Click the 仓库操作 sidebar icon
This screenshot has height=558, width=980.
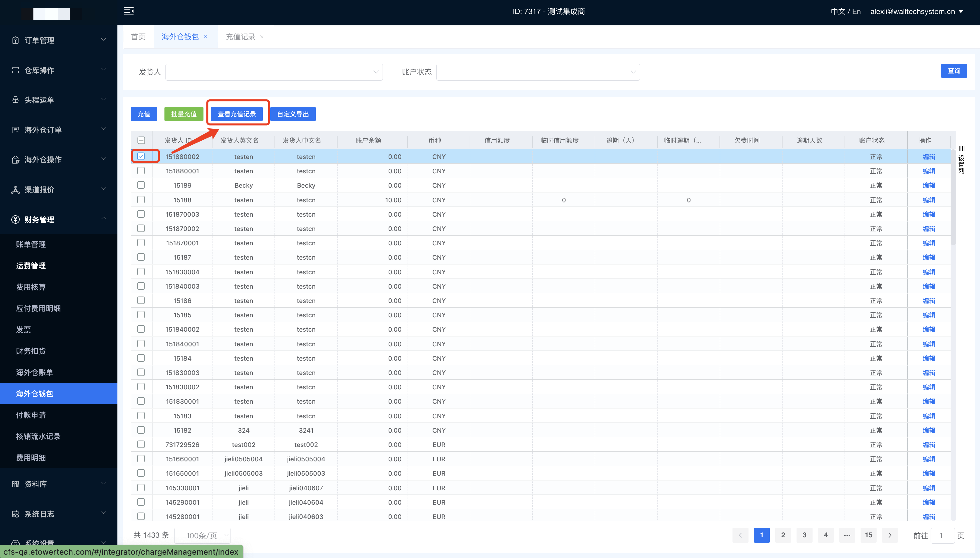point(15,70)
